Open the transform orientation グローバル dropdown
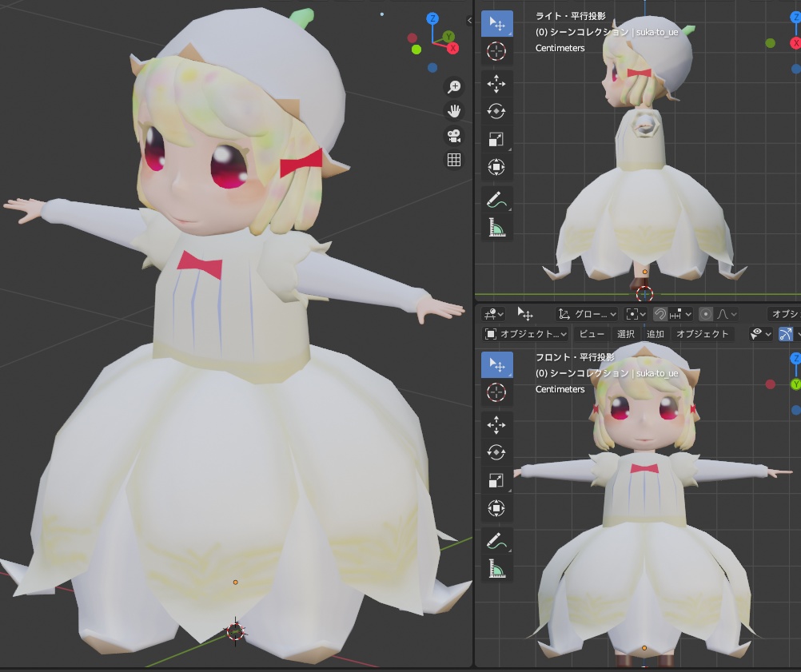Image resolution: width=801 pixels, height=672 pixels. pyautogui.click(x=591, y=314)
